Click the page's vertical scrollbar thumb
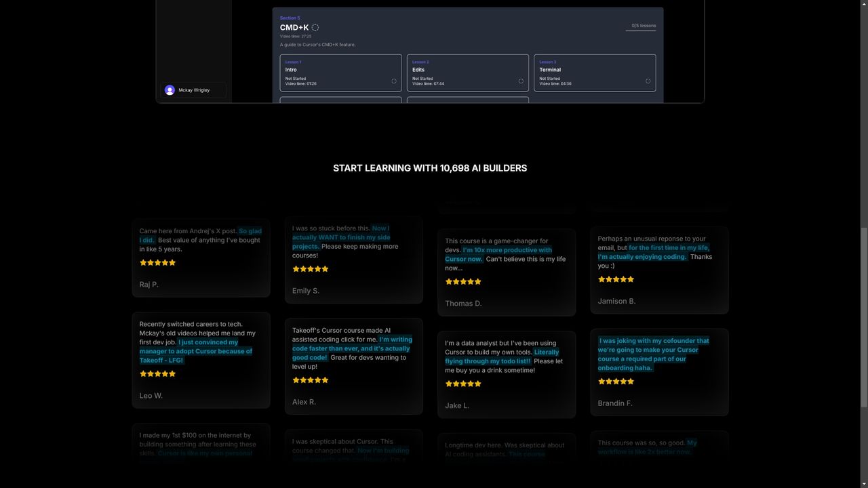 (x=863, y=317)
